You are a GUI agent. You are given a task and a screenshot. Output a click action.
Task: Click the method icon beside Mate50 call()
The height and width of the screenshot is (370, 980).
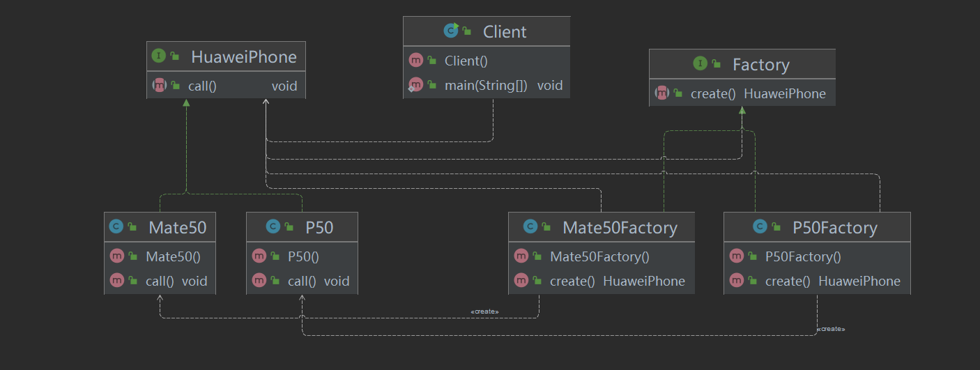tap(116, 282)
